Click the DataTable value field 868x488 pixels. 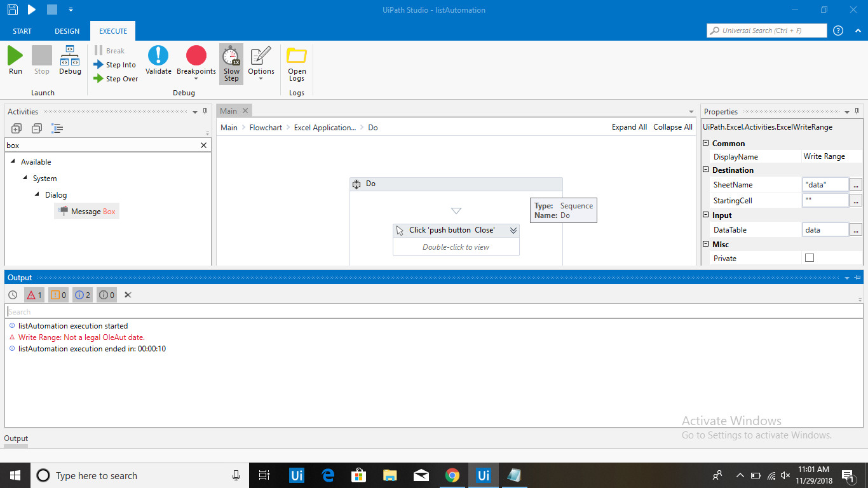click(825, 230)
